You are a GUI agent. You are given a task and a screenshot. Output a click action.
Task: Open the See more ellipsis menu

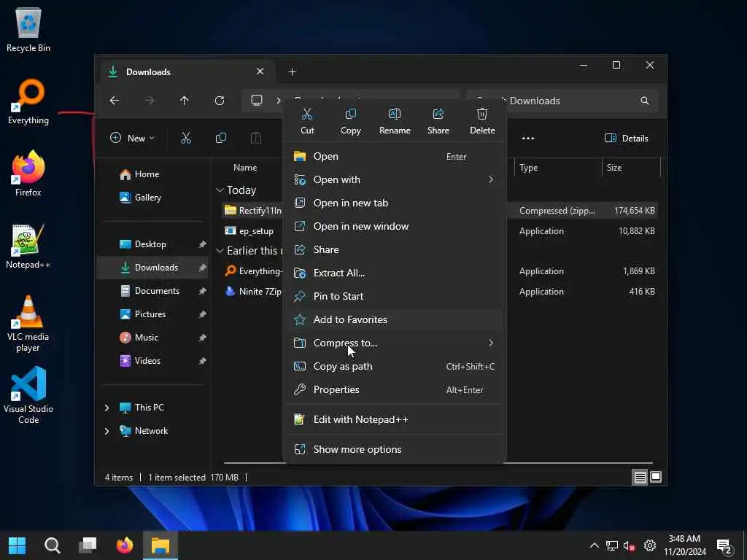pos(528,138)
